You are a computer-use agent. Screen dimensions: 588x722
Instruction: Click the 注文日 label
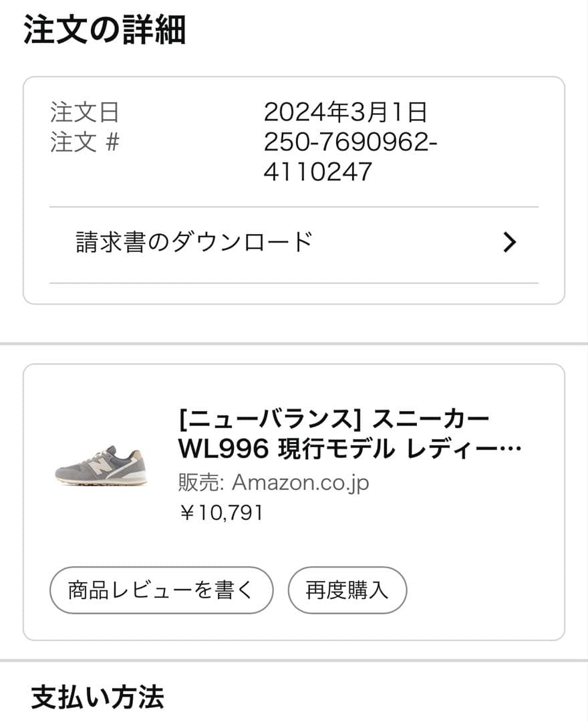(x=84, y=112)
